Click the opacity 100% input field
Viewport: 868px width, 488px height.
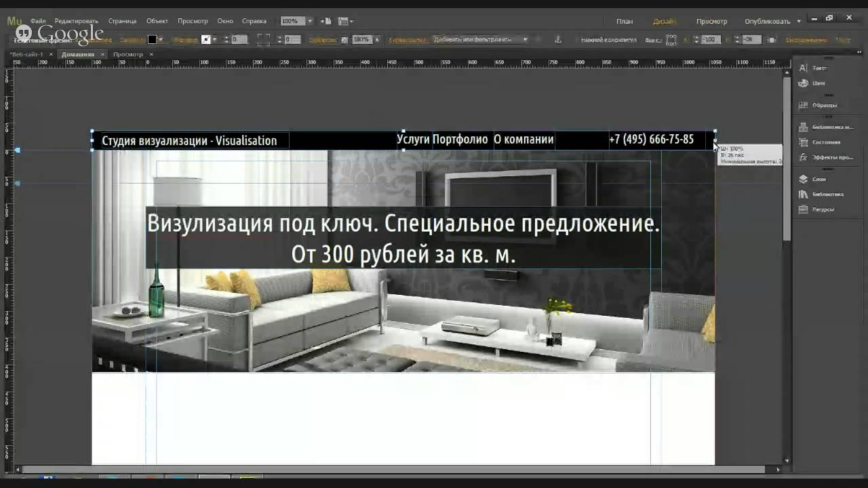click(361, 40)
